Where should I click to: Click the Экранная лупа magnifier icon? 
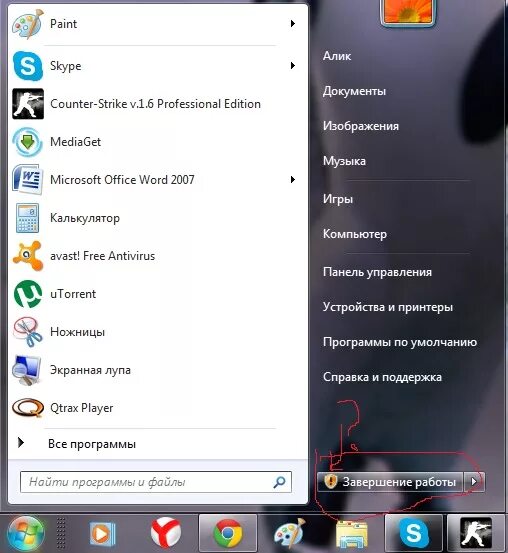(x=27, y=370)
